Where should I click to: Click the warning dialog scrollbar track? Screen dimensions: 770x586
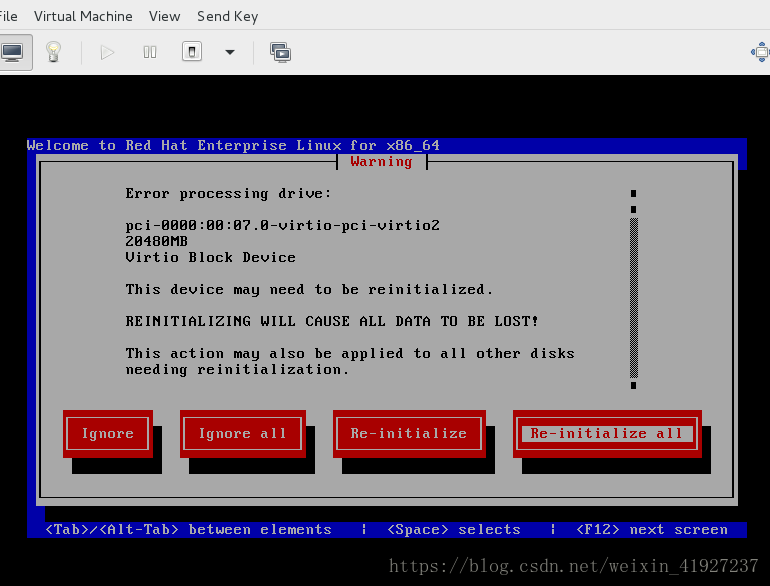pos(633,298)
